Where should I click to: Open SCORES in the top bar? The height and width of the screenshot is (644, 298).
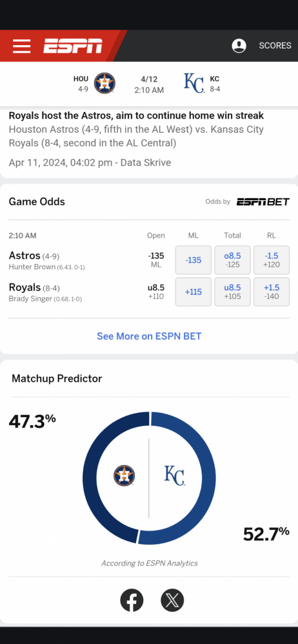275,46
